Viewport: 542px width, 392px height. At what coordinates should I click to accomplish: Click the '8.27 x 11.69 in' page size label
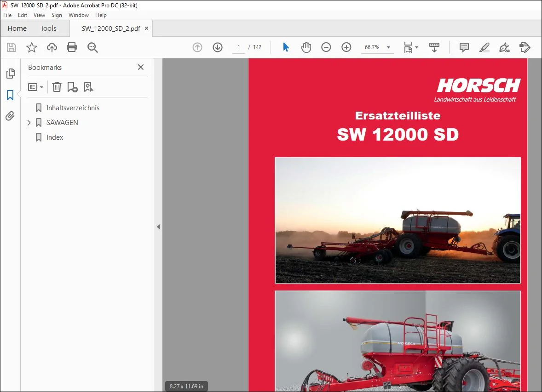point(186,386)
